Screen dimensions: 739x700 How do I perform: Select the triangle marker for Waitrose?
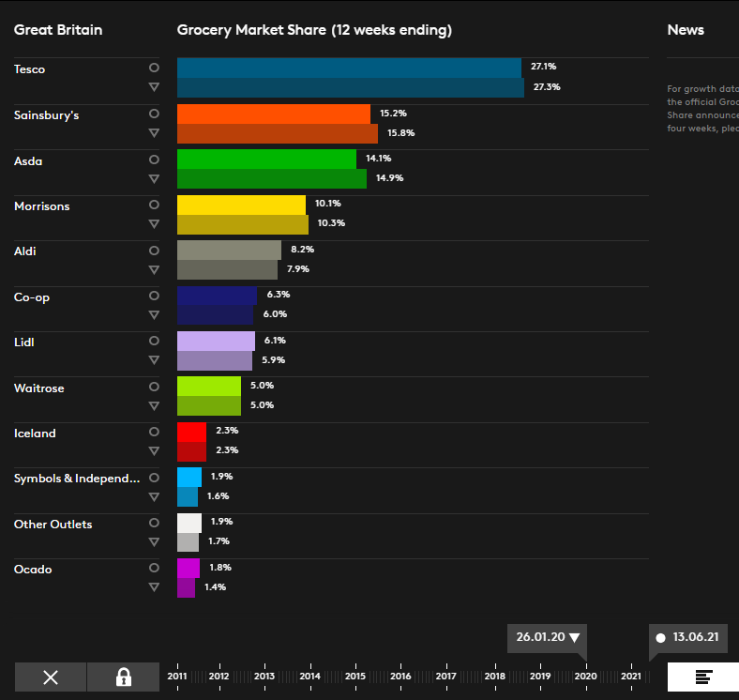pos(154,406)
